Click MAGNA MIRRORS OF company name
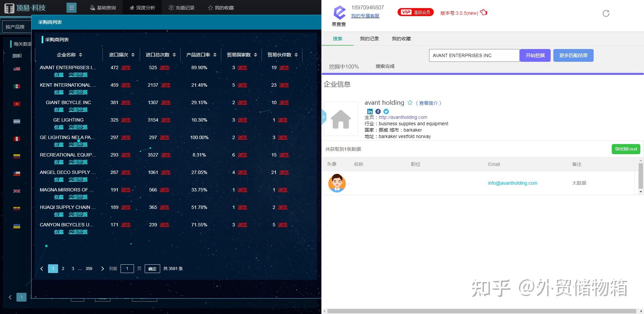 [x=66, y=190]
